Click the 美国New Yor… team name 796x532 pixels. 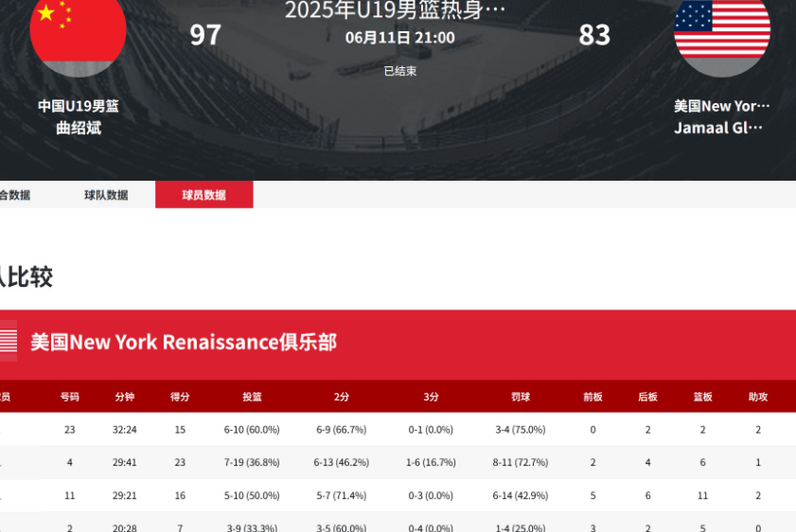pos(722,106)
